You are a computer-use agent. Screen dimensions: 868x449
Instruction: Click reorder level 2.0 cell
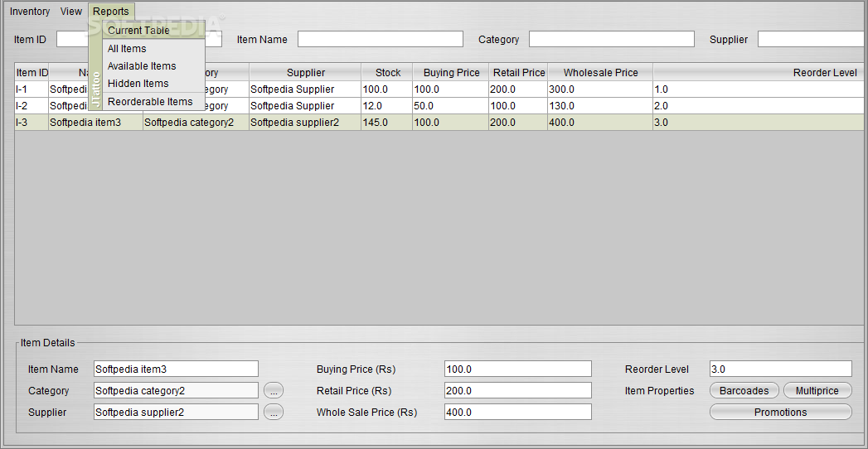pos(760,105)
